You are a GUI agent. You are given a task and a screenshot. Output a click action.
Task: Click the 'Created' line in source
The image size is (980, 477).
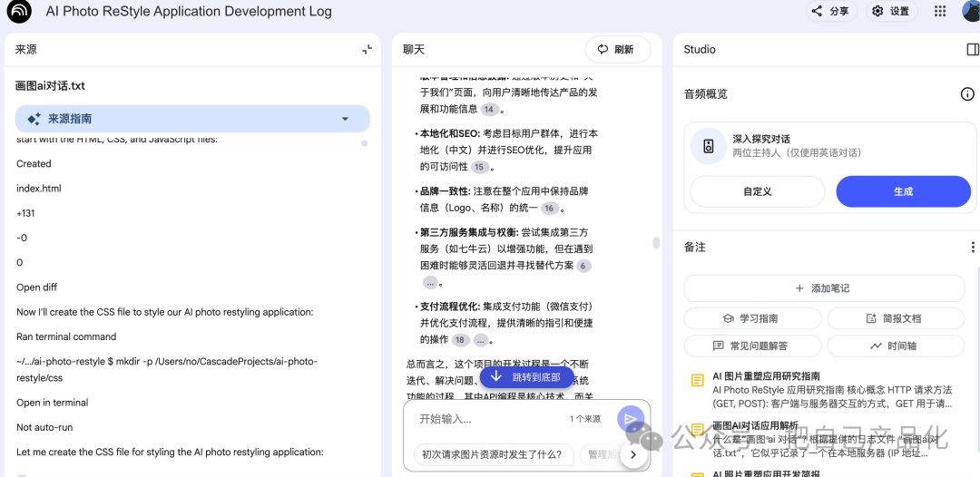[34, 163]
